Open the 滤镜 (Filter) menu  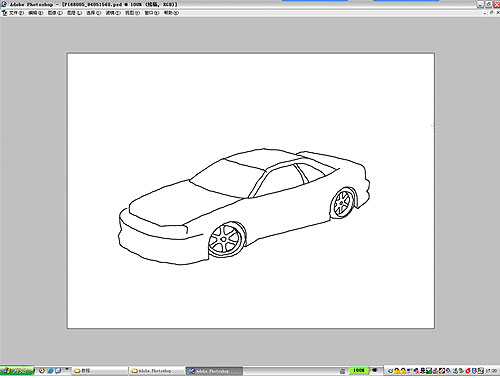coord(113,13)
